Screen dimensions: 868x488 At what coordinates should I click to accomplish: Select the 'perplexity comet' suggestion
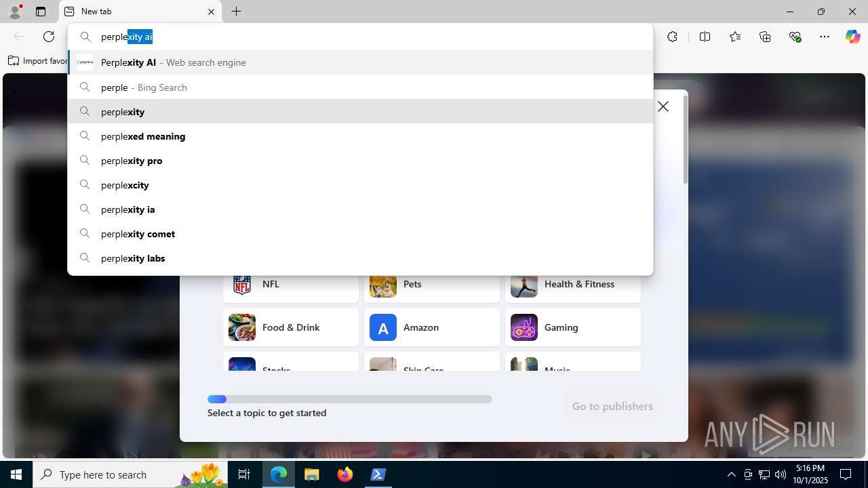click(x=360, y=234)
